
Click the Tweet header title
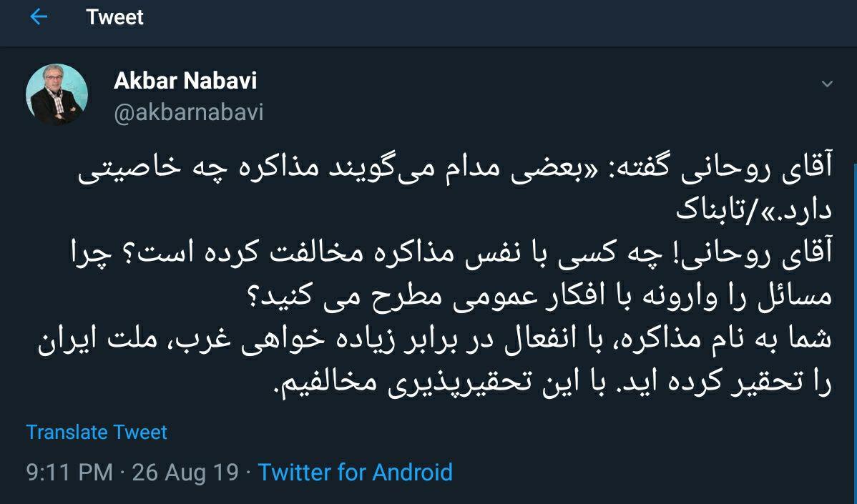click(x=114, y=17)
